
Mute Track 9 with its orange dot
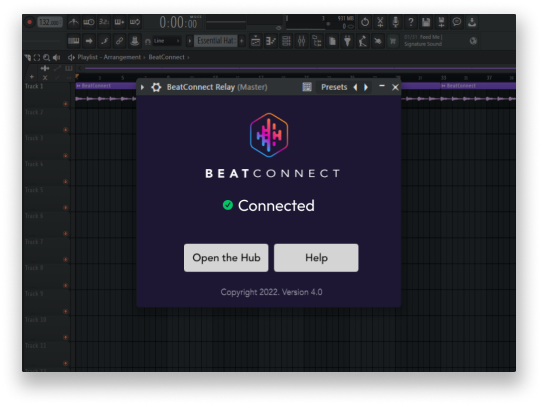[65, 311]
